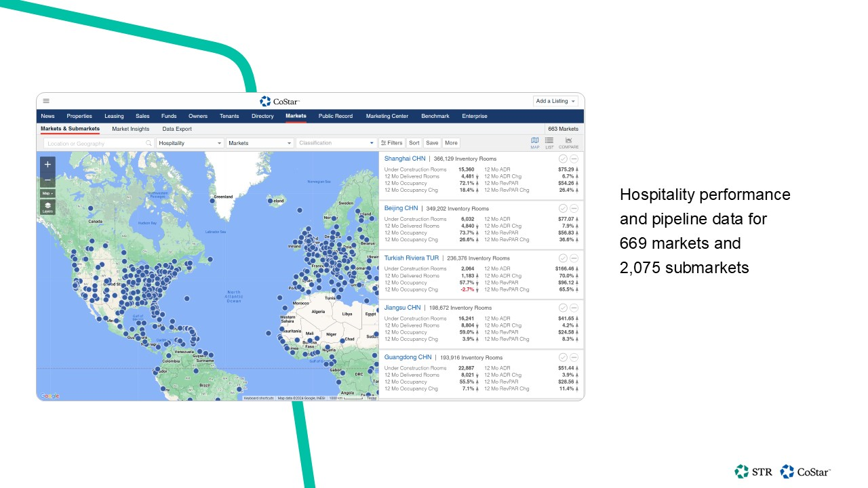
Task: Open the Properties menu
Action: [x=79, y=116]
